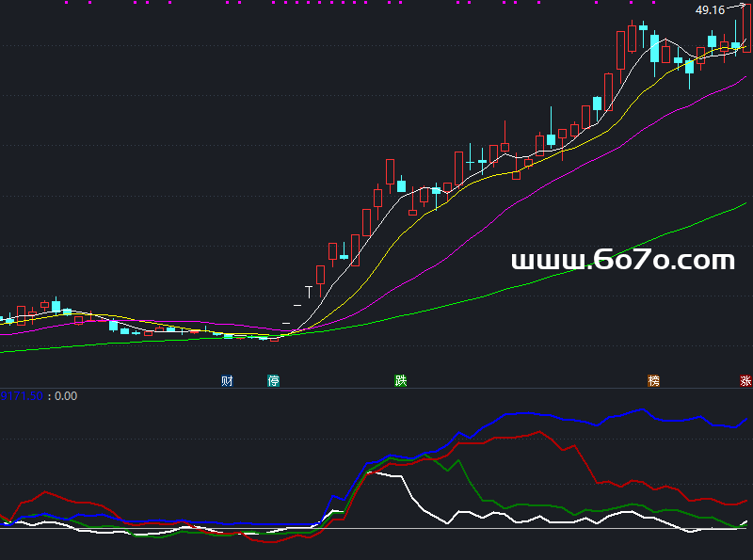Click the 9171.50 indicator value label

(23, 396)
